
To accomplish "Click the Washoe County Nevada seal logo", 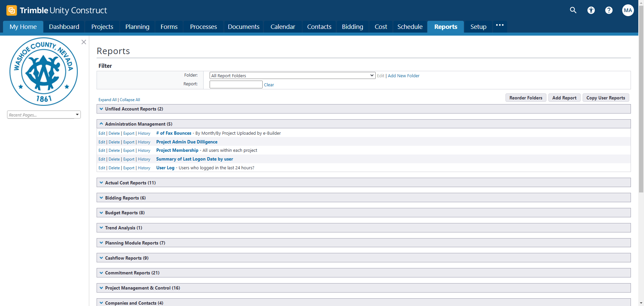I will point(44,72).
